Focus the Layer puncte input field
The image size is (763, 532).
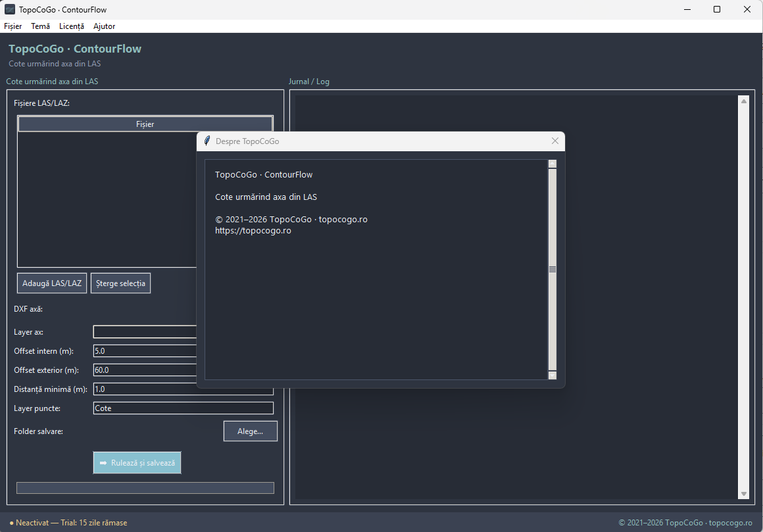[x=184, y=408]
